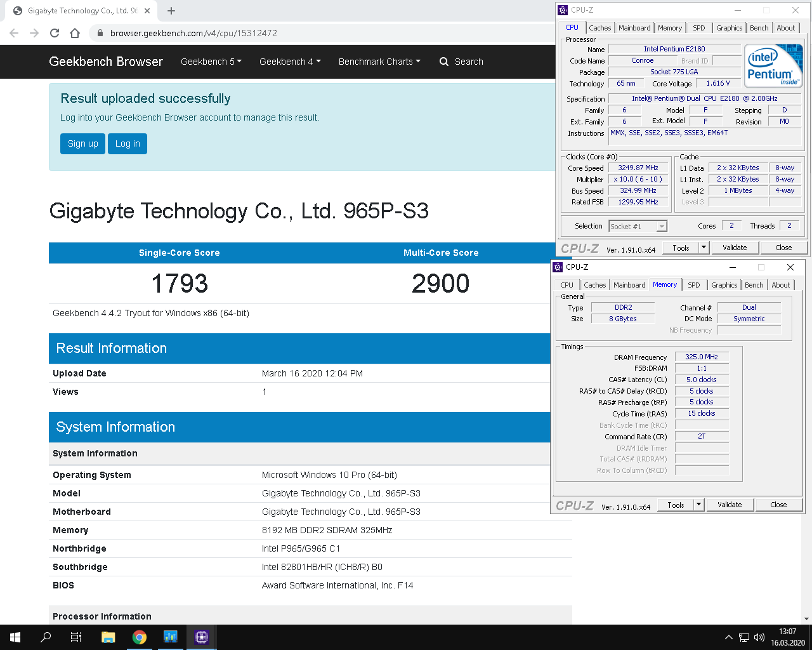Expand Benchmark Charts menu
The width and height of the screenshot is (812, 650).
coord(379,62)
